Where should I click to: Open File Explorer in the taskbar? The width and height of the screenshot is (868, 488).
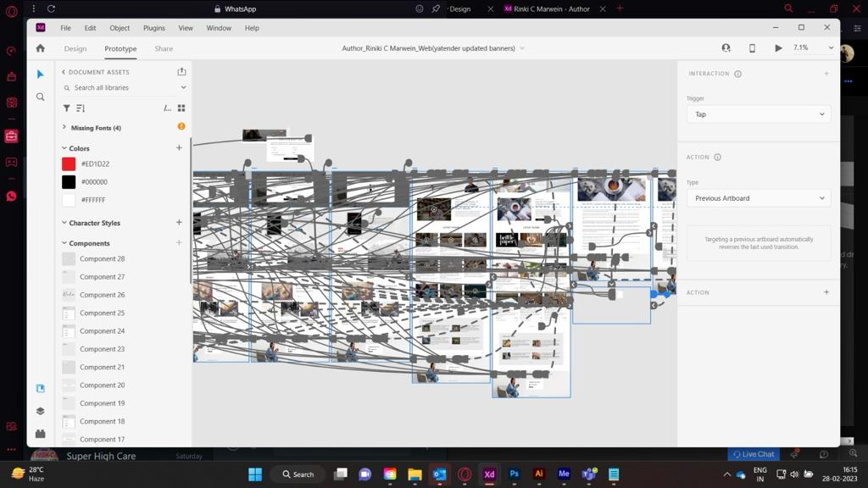pyautogui.click(x=415, y=474)
